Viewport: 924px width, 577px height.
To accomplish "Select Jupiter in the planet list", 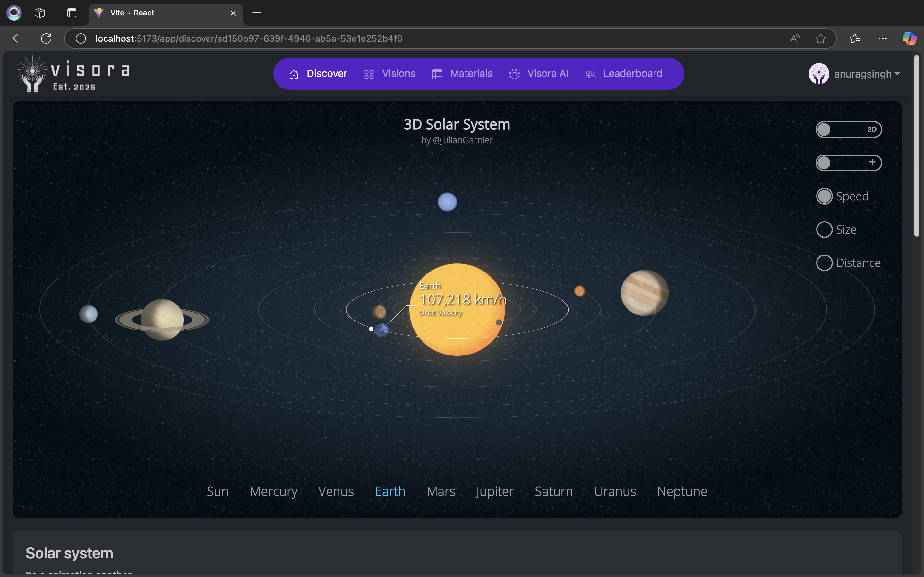I will (x=494, y=491).
